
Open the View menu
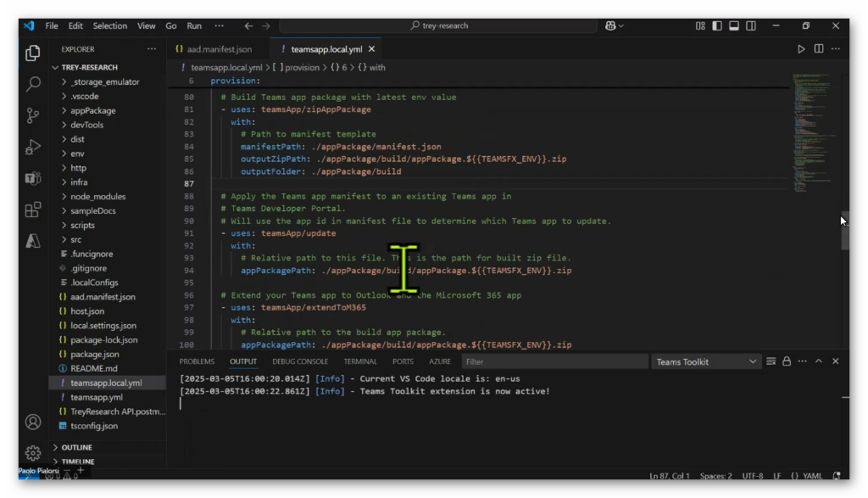[146, 25]
